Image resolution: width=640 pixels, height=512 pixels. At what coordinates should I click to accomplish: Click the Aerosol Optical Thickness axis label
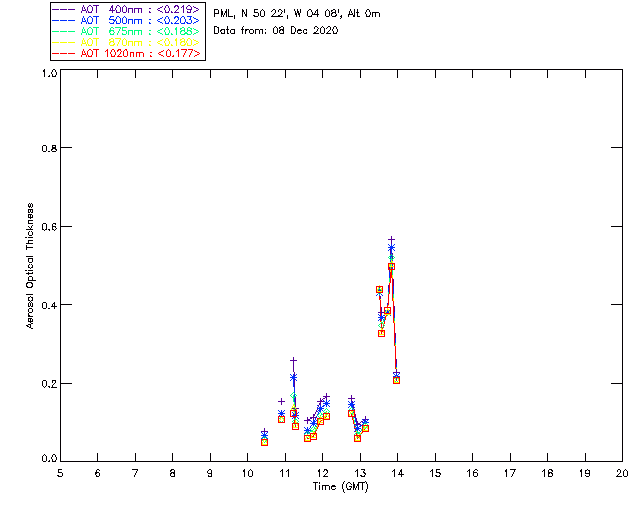[30, 266]
